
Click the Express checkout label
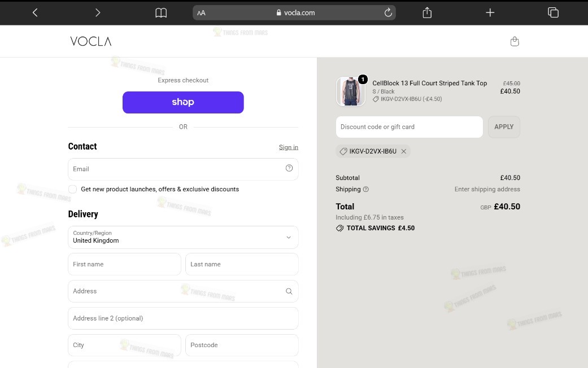(x=183, y=80)
